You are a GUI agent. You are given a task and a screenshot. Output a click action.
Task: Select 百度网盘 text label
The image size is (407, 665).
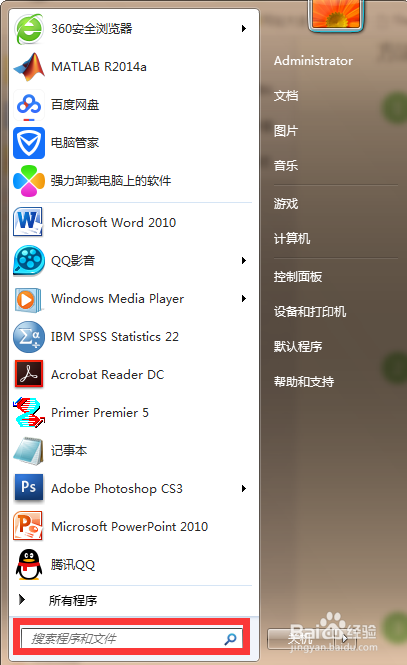75,104
